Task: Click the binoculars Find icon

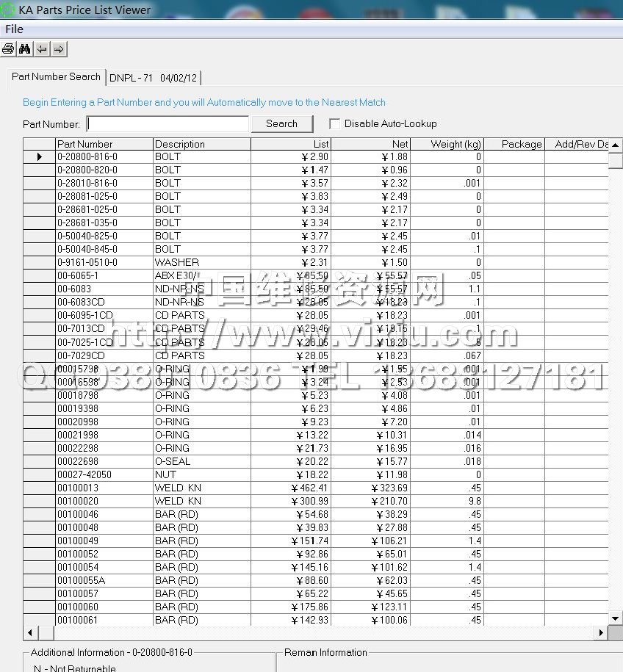Action: point(25,49)
